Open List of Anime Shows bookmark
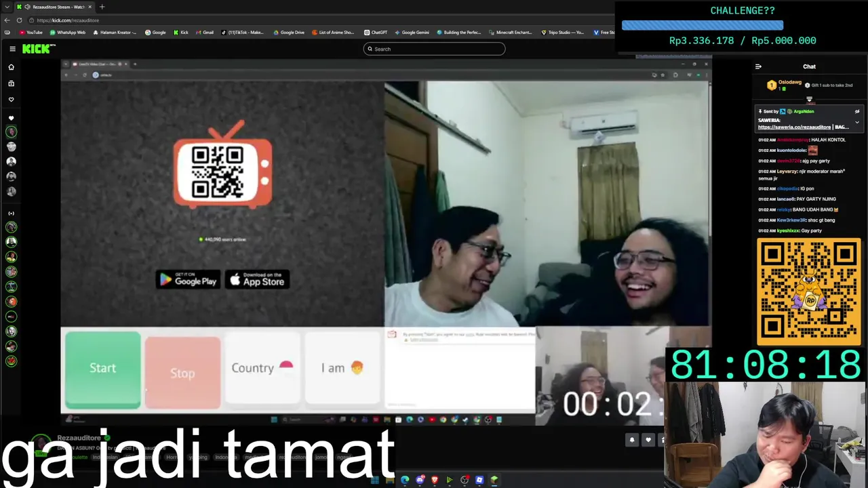Viewport: 868px width, 488px height. click(333, 33)
